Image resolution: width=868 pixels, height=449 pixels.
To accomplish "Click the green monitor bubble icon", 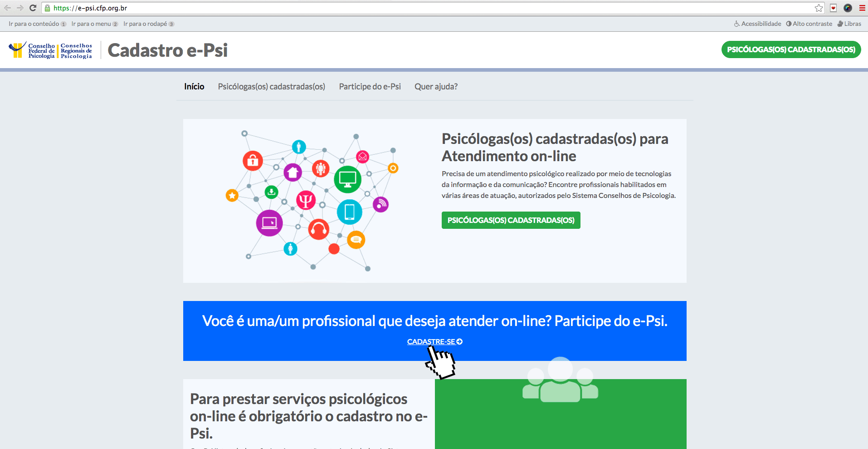I will tap(347, 179).
